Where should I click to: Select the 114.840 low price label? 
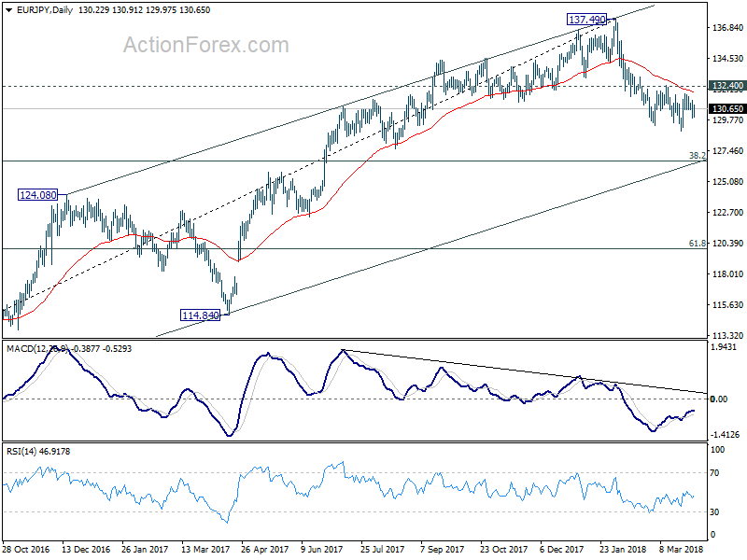[201, 315]
